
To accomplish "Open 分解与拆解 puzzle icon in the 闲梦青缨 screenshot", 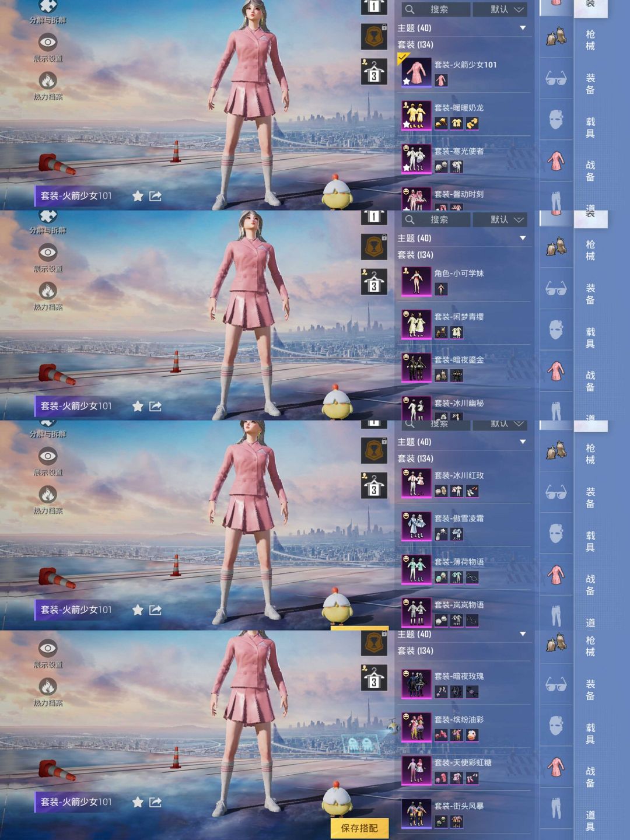I will click(48, 216).
